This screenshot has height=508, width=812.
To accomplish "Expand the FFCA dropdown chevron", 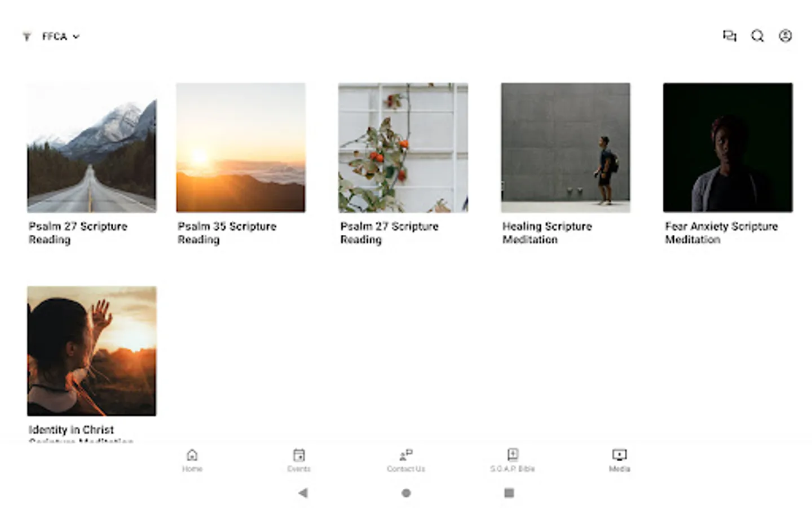I will 76,37.
